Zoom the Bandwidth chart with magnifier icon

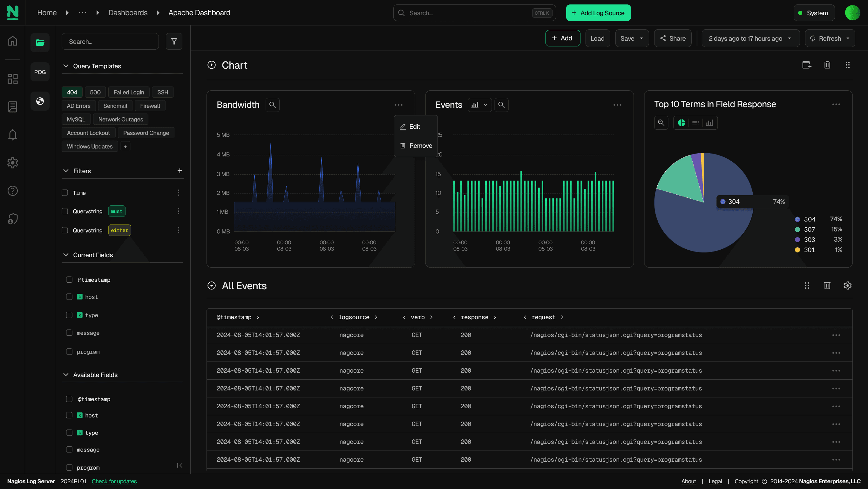click(272, 105)
